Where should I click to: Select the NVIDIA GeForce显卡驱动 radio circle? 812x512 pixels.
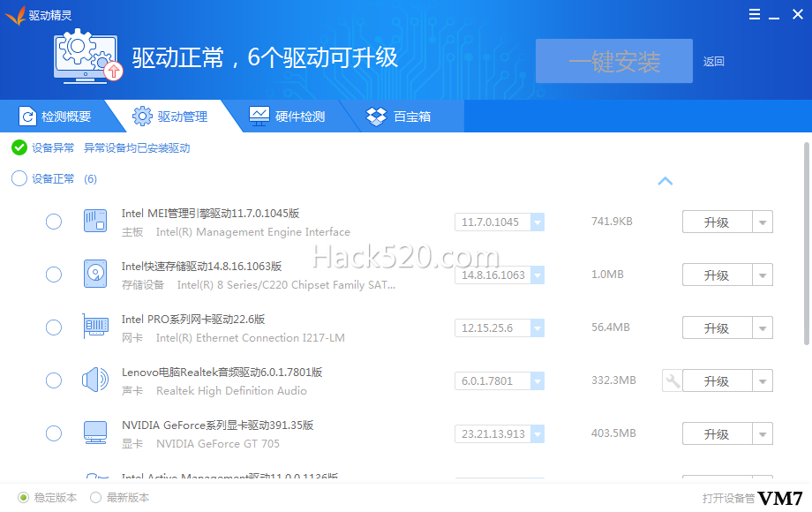click(x=54, y=433)
